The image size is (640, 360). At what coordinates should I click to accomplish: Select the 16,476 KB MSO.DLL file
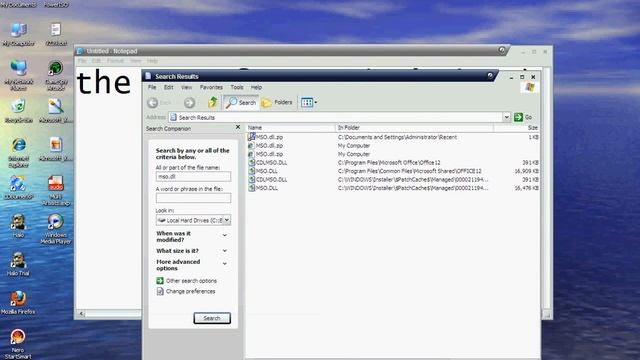(x=267, y=188)
